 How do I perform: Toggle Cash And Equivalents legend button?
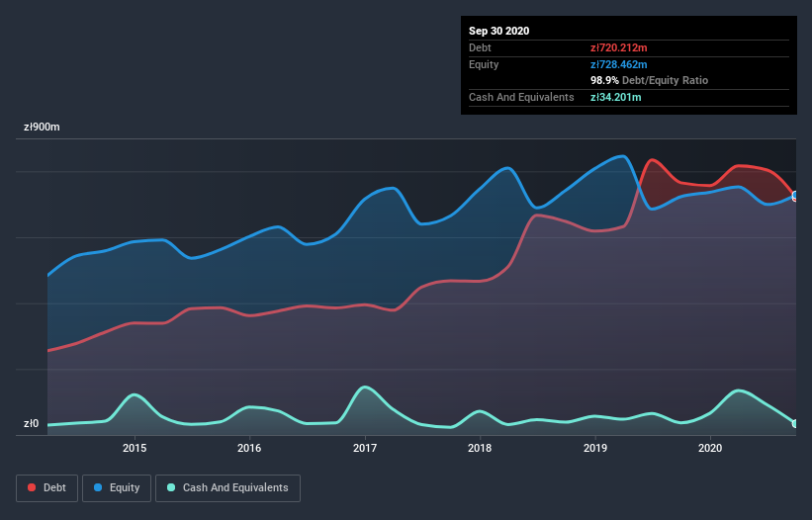point(227,488)
